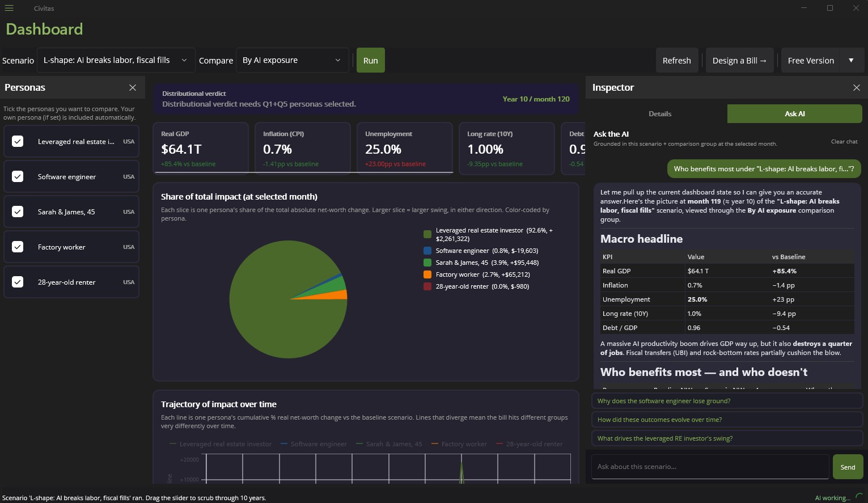Screen dimensions: 868x503
Task: Select the Ask AI tab
Action: (x=795, y=113)
